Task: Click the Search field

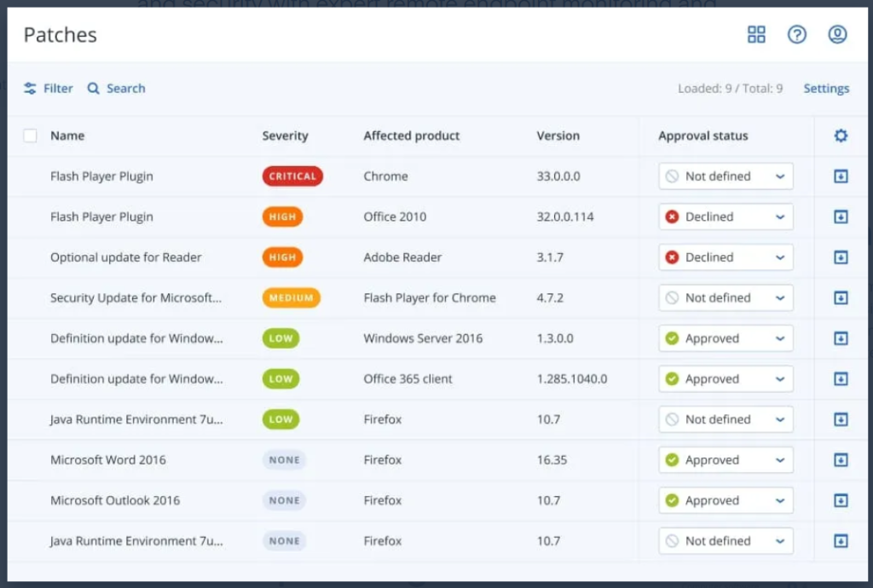Action: 117,89
